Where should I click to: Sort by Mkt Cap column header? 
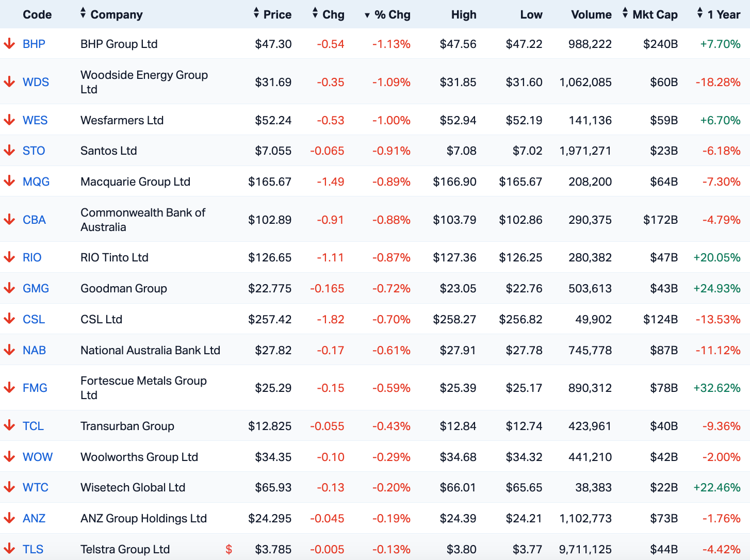click(x=650, y=14)
